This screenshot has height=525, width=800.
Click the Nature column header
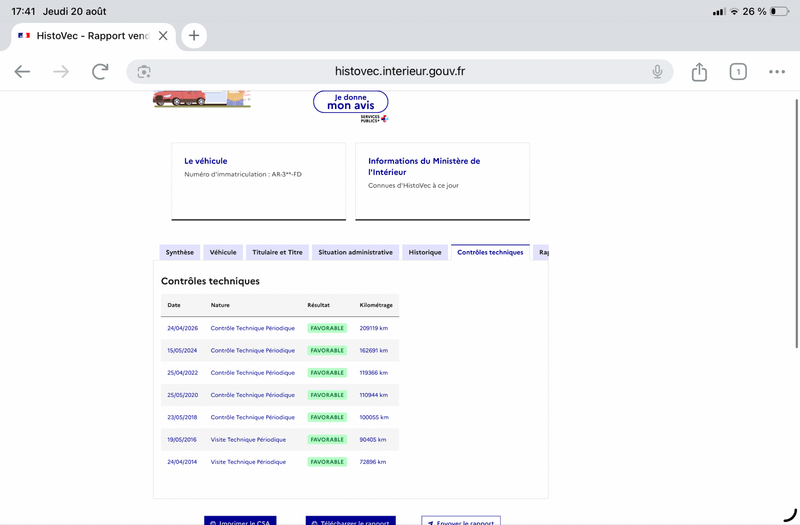(220, 305)
